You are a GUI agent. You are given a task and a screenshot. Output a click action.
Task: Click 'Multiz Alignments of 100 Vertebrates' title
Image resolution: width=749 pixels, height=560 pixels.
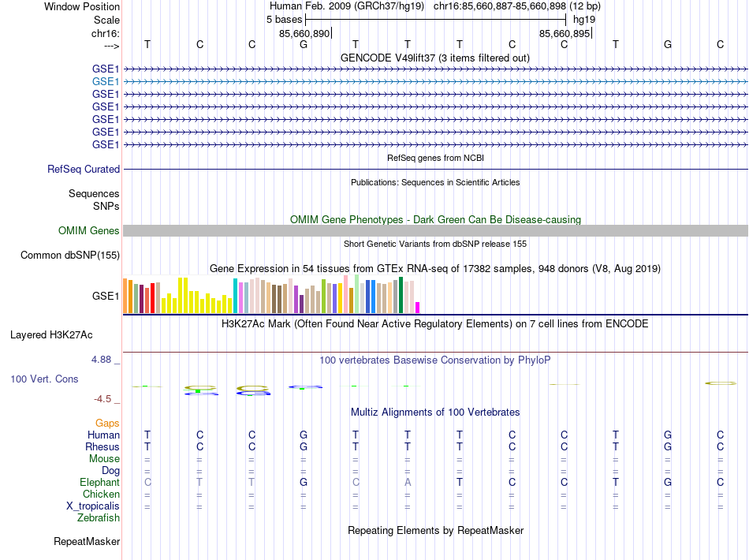435,413
